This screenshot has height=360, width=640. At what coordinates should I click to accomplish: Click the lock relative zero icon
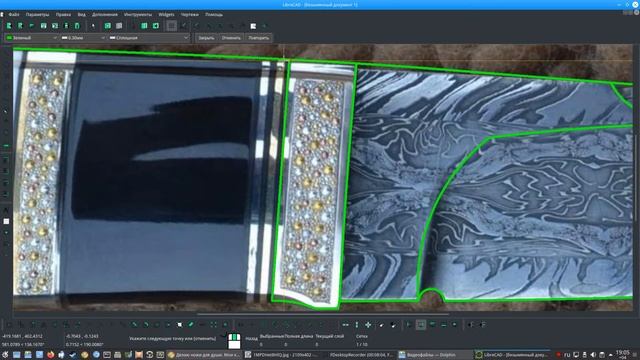pyautogui.click(x=393, y=324)
